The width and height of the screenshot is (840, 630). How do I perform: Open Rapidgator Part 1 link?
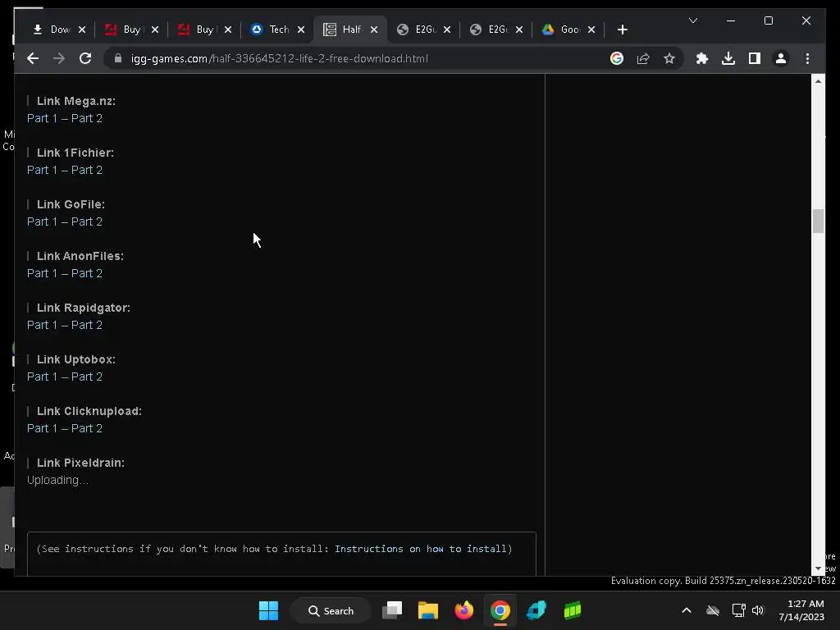42,325
